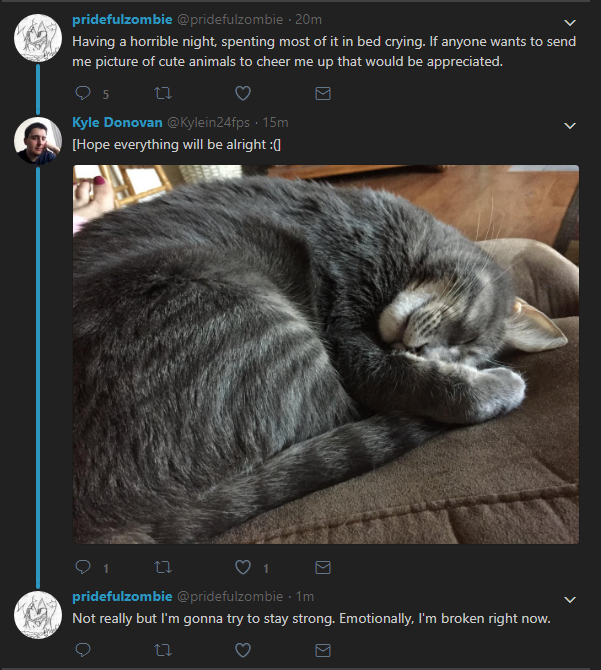
Task: Message icon under the last tweet
Action: [x=322, y=650]
